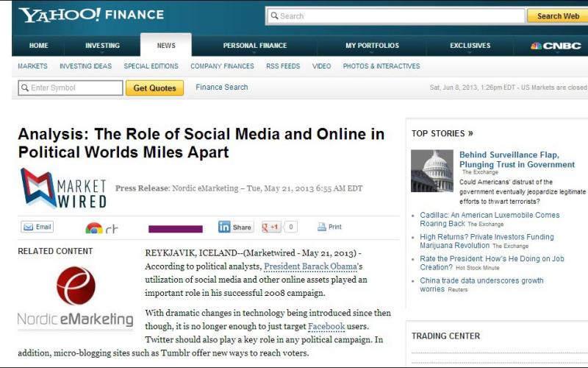Open the Capitol building story thumbnail
Screen dimensions: 588x368
point(432,171)
